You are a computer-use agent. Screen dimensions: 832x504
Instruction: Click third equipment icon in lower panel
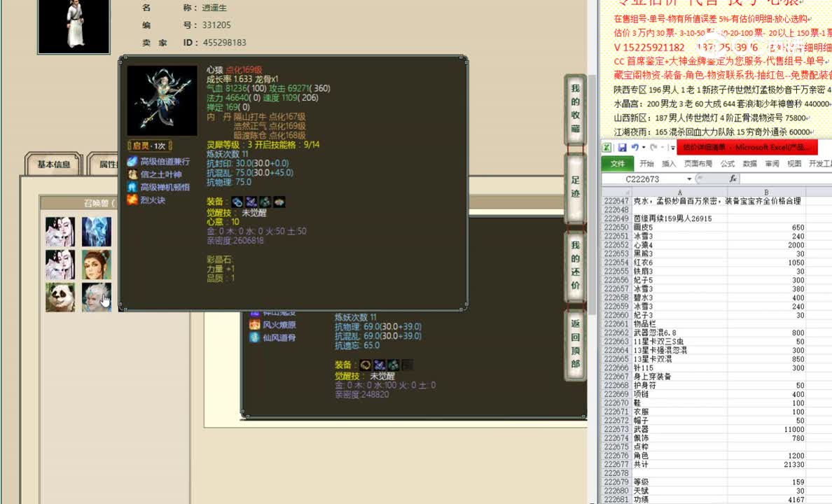coord(393,365)
